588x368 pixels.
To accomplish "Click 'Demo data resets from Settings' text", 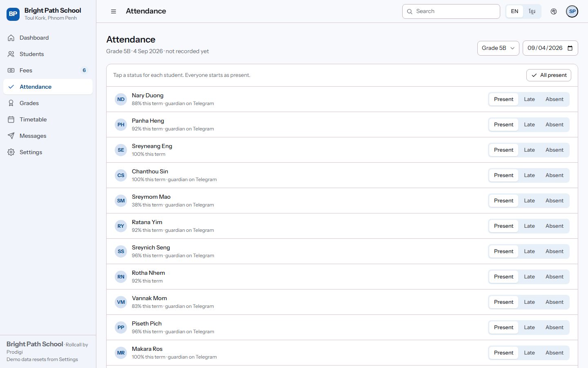I will point(42,359).
